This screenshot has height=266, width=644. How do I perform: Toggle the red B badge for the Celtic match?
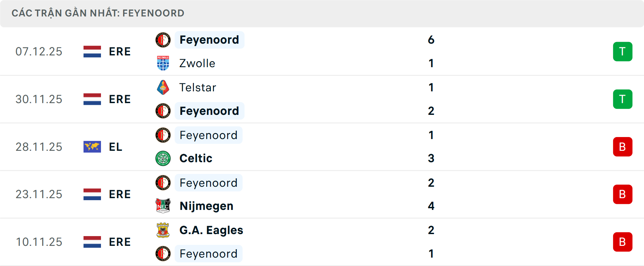(623, 147)
